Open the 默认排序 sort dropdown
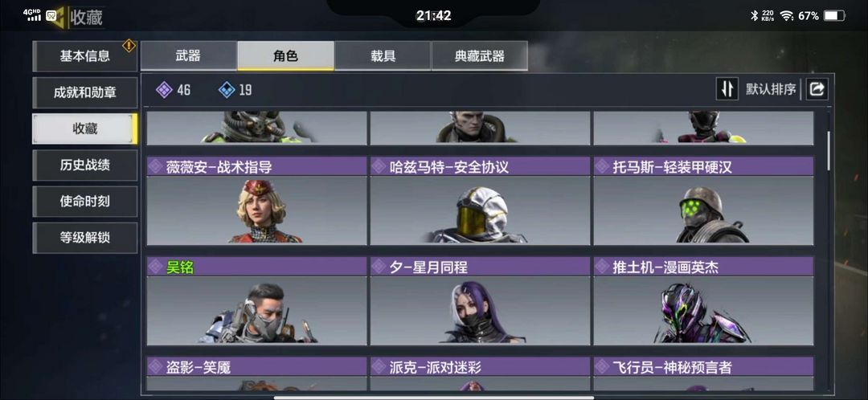868x400 pixels. [771, 88]
